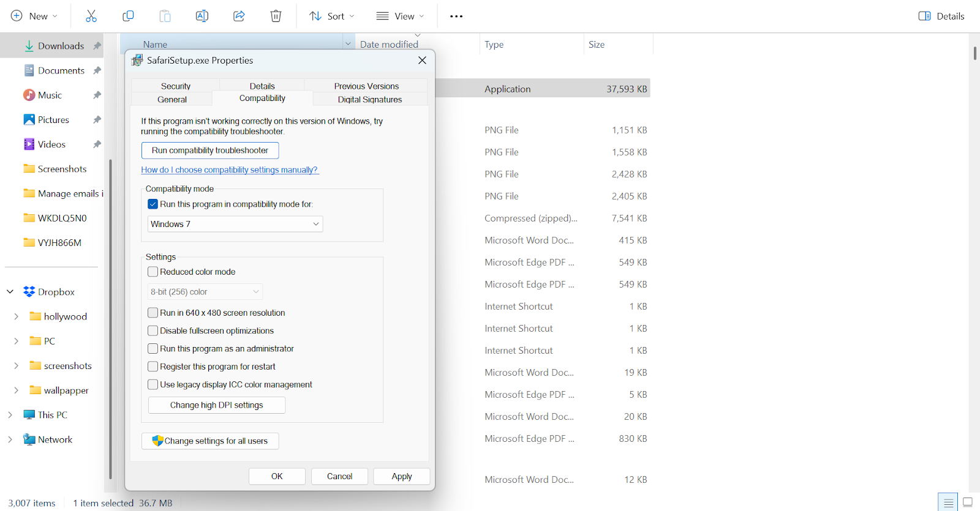Click the Videos folder icon

point(29,144)
